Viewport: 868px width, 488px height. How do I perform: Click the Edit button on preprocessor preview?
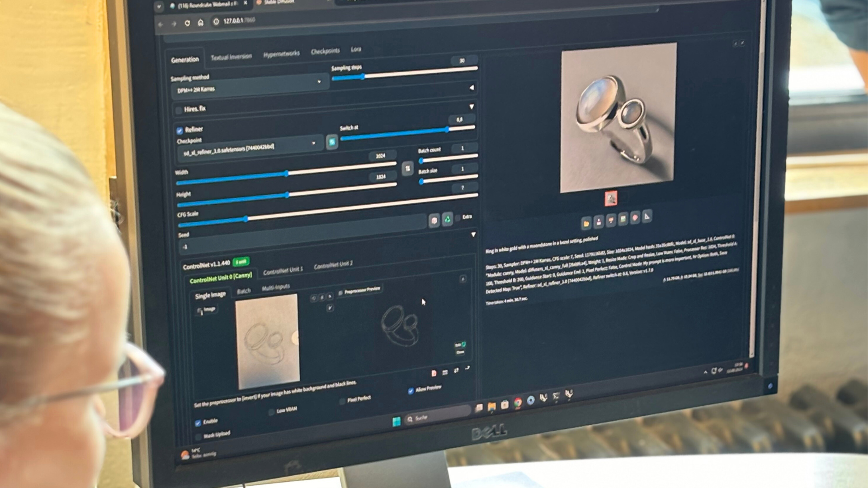tap(460, 345)
